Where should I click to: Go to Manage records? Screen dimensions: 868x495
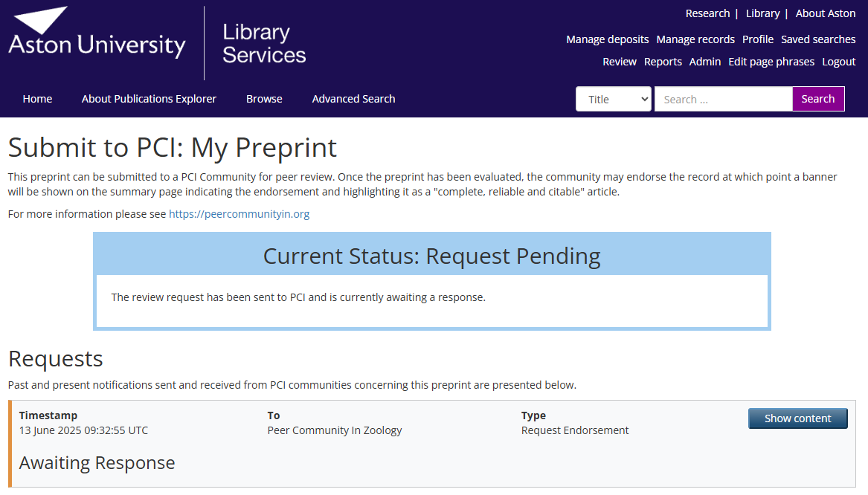(695, 39)
